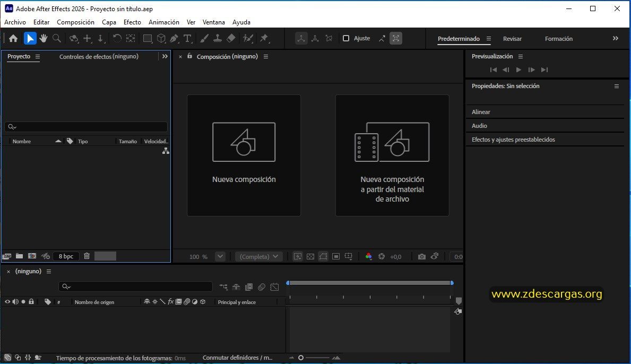This screenshot has width=631, height=364.
Task: Select the Dolly camera tool
Action: [101, 38]
